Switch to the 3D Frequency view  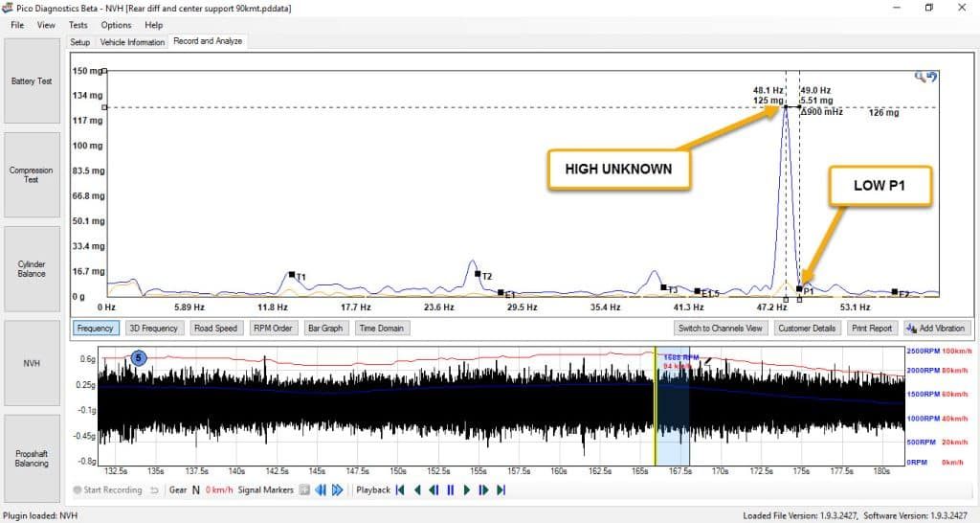coord(154,328)
